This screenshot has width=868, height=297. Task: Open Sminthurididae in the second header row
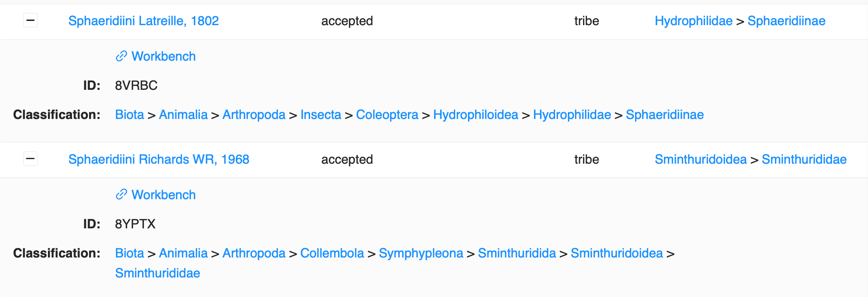point(804,159)
